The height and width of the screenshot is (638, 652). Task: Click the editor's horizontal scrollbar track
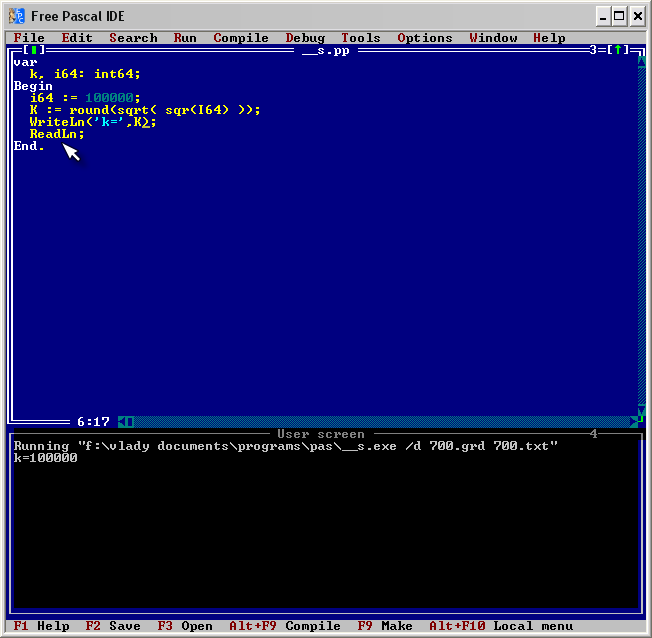(380, 422)
